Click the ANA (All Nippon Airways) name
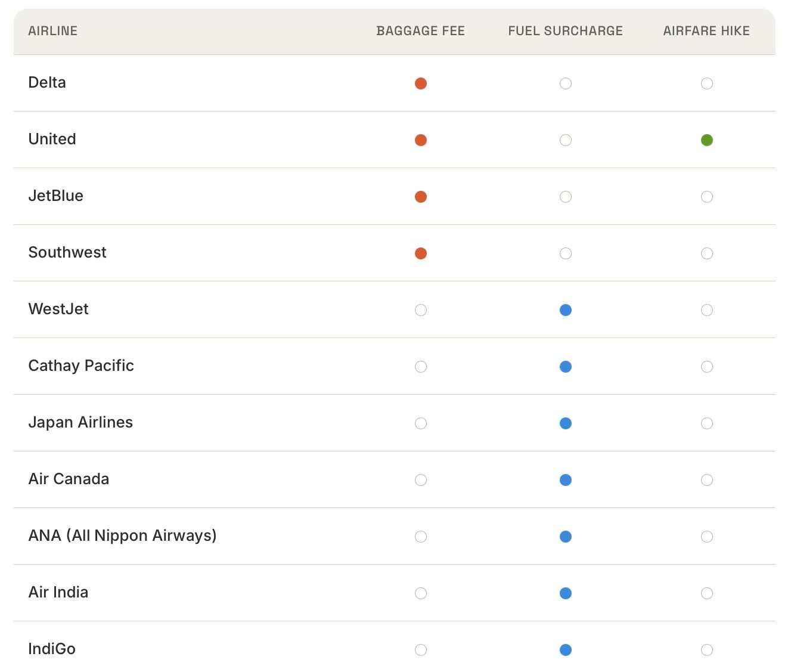Screen dimensions: 794x672 (x=122, y=535)
